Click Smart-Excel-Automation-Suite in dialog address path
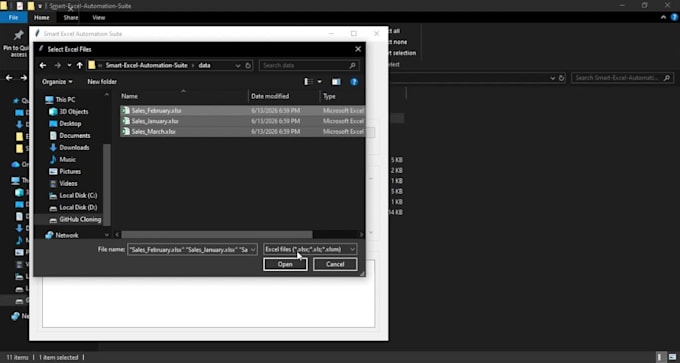The width and height of the screenshot is (680, 363). pos(147,65)
